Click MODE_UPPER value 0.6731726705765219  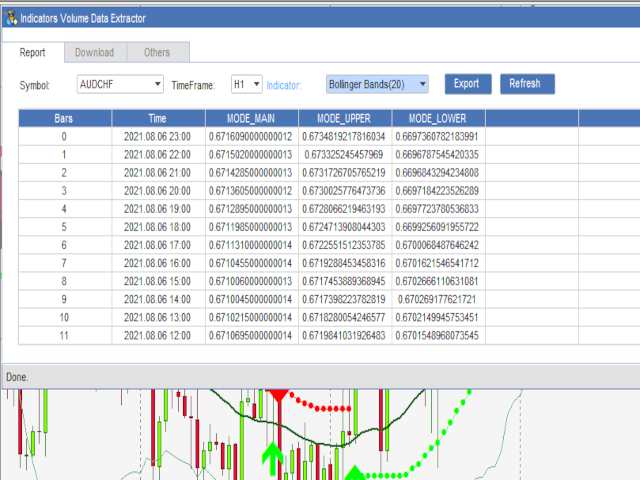coord(344,173)
